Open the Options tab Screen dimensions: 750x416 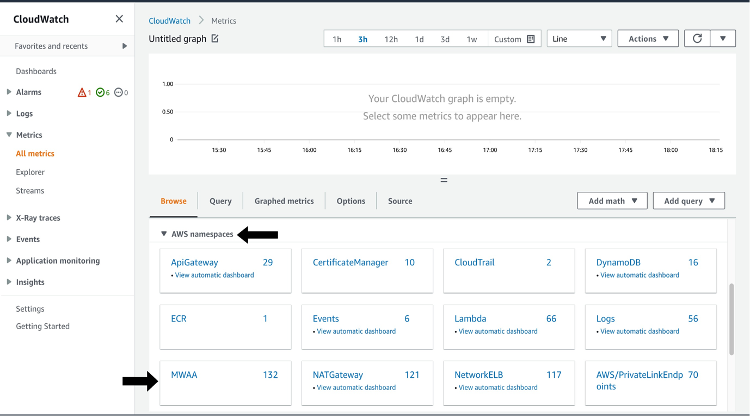[351, 201]
